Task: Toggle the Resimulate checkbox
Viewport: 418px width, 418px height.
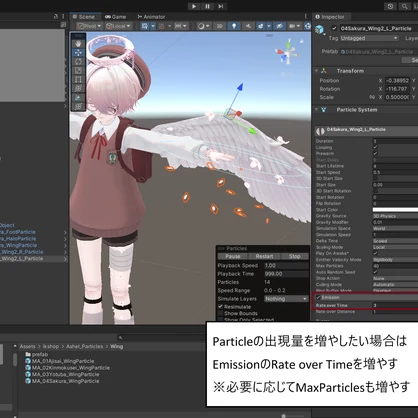Action: (x=220, y=306)
